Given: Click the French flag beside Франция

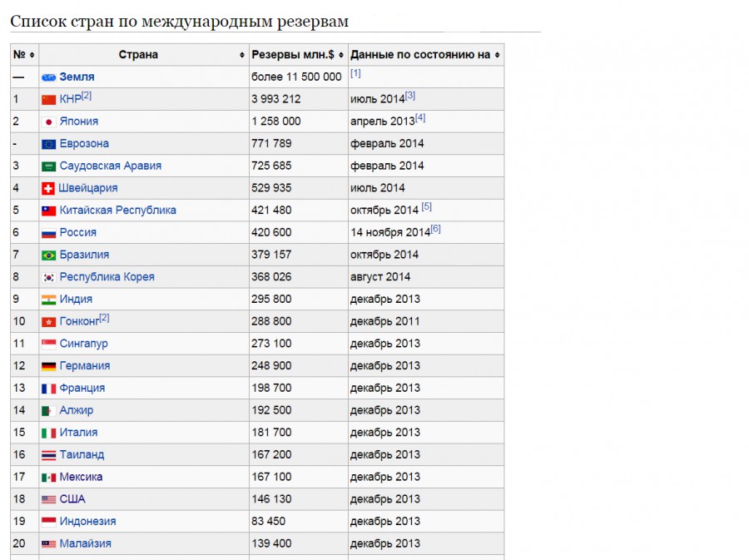Looking at the screenshot, I should 49,389.
